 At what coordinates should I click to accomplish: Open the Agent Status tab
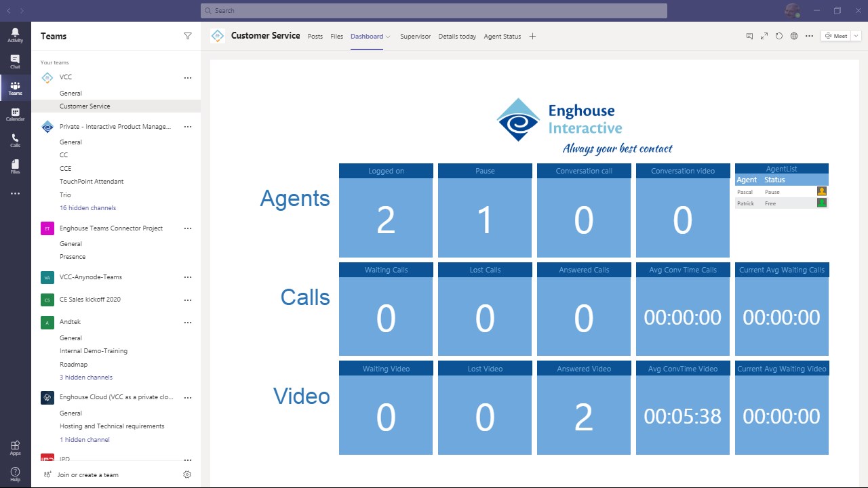click(502, 37)
